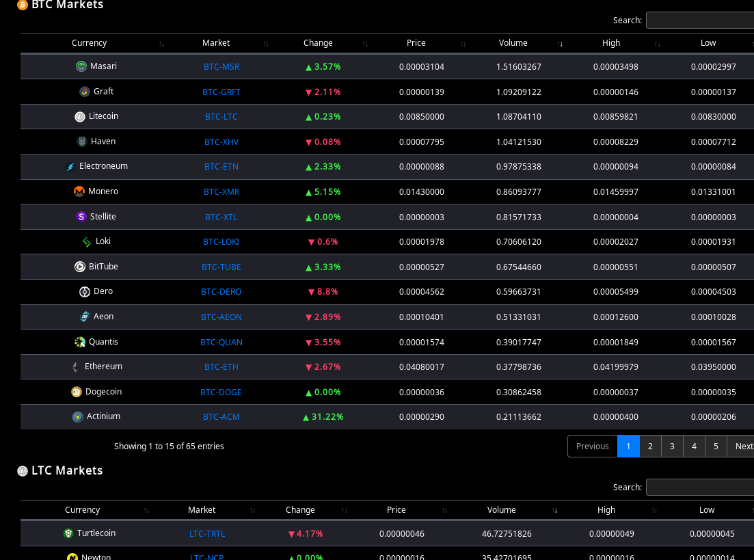Viewport: 754px width, 560px height.
Task: Click the Monero coin icon
Action: point(79,191)
